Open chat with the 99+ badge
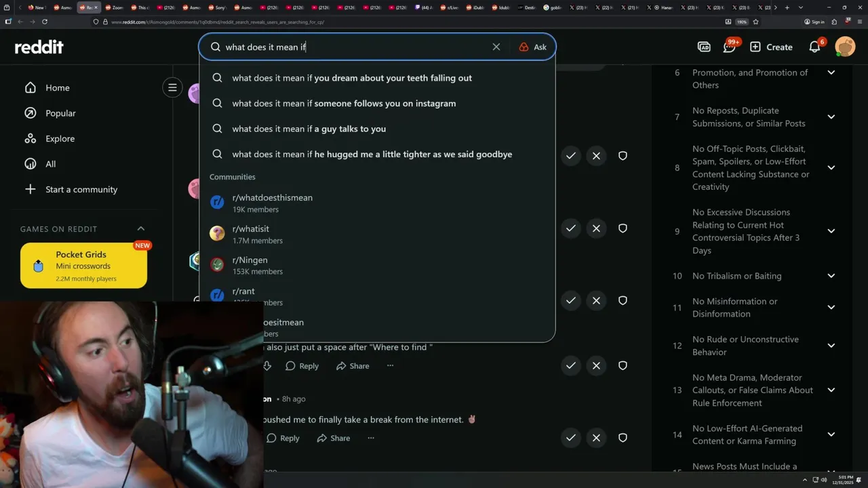The image size is (868, 488). pos(730,47)
